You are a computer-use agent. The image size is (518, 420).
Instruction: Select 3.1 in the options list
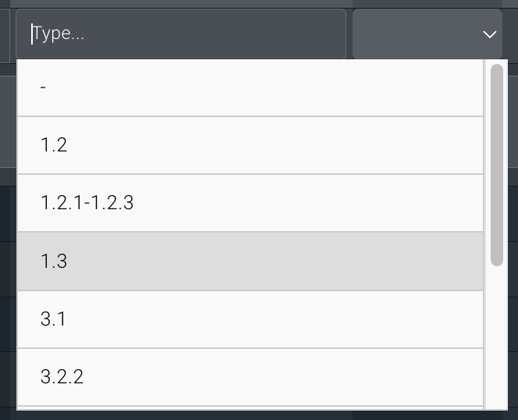coord(250,319)
